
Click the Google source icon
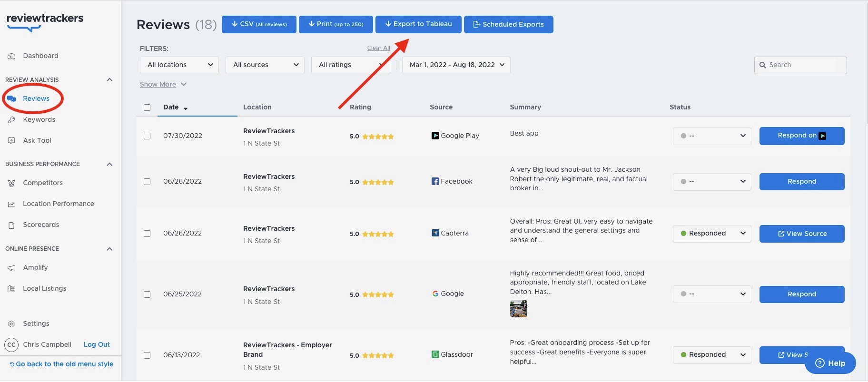(435, 294)
